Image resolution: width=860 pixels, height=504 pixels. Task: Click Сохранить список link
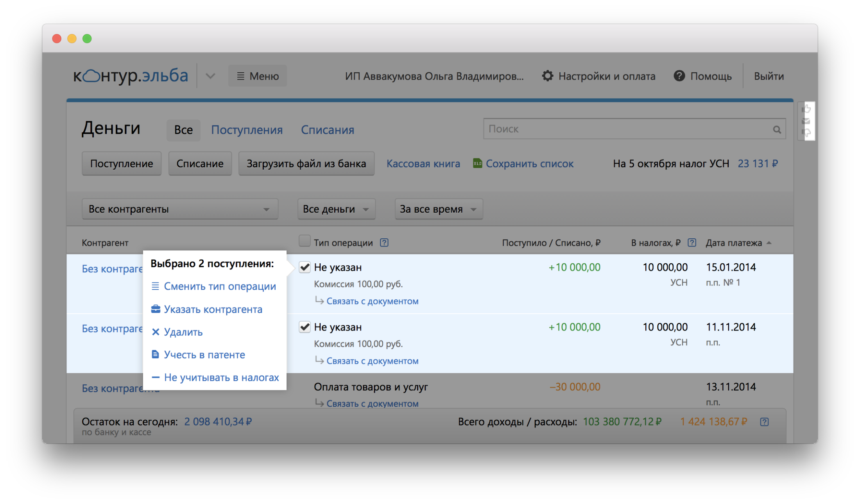point(530,164)
